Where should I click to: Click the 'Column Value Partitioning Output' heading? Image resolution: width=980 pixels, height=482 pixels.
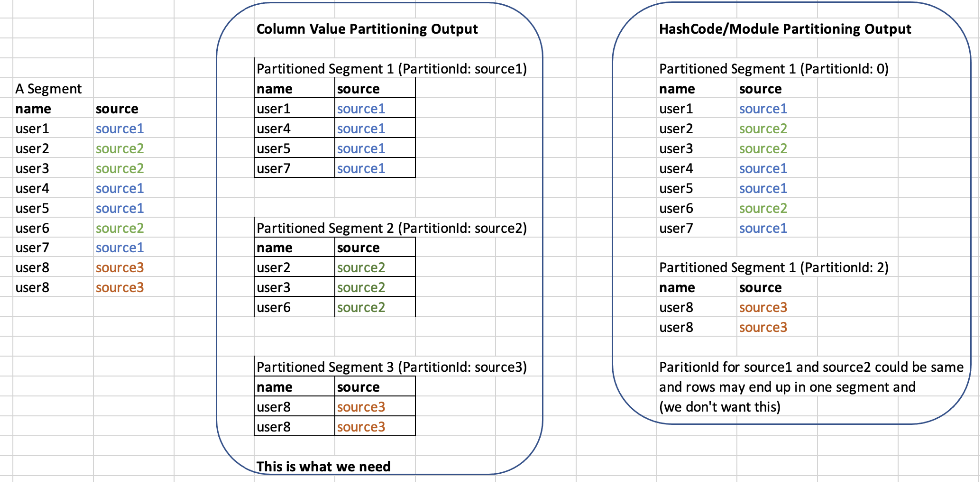coord(367,29)
